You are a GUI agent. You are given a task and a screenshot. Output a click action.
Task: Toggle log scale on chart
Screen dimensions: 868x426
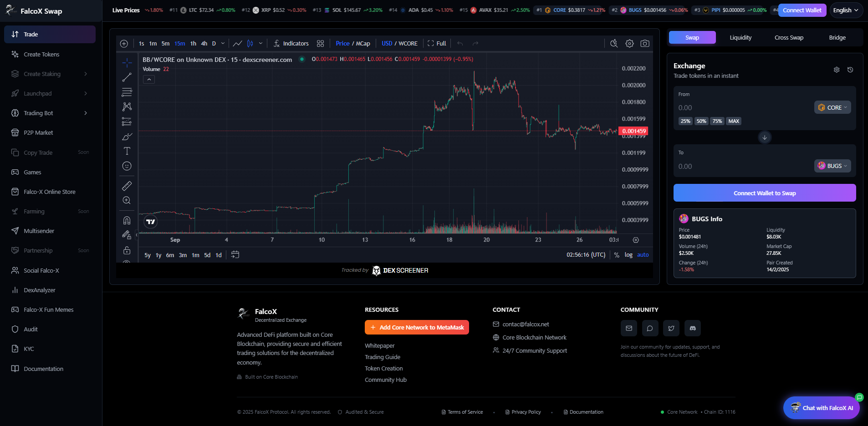(628, 255)
